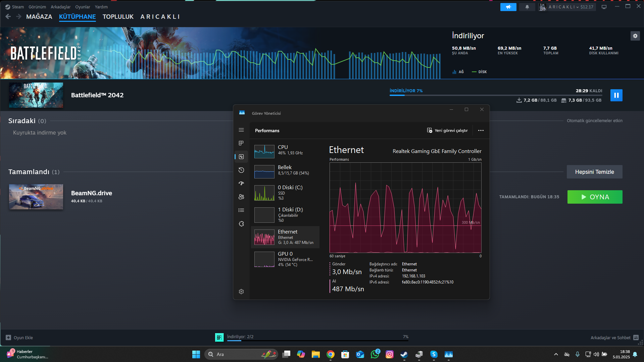The image size is (644, 362).
Task: Open the three-dots more options menu
Action: click(x=481, y=131)
